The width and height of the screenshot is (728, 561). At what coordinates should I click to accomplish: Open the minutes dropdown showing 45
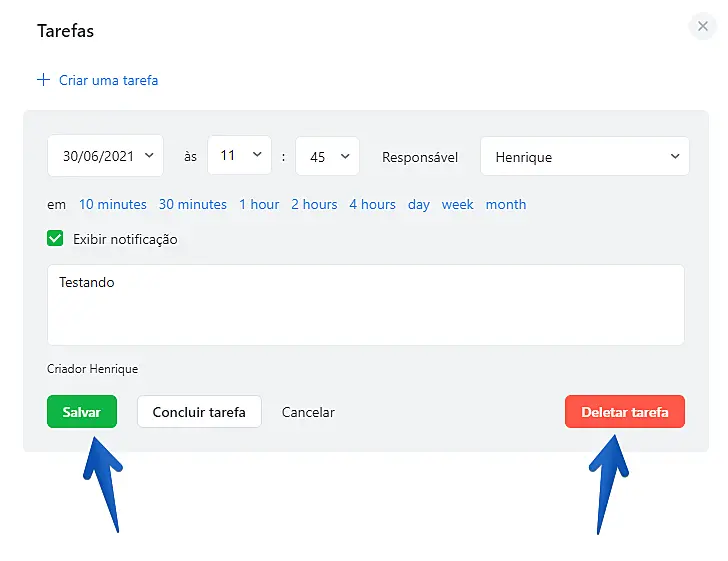click(x=327, y=156)
